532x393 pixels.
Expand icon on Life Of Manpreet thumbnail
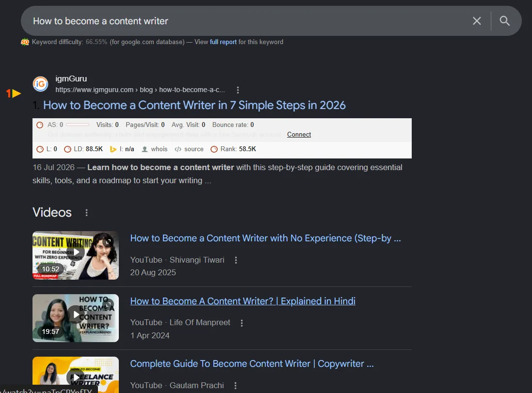[108, 304]
